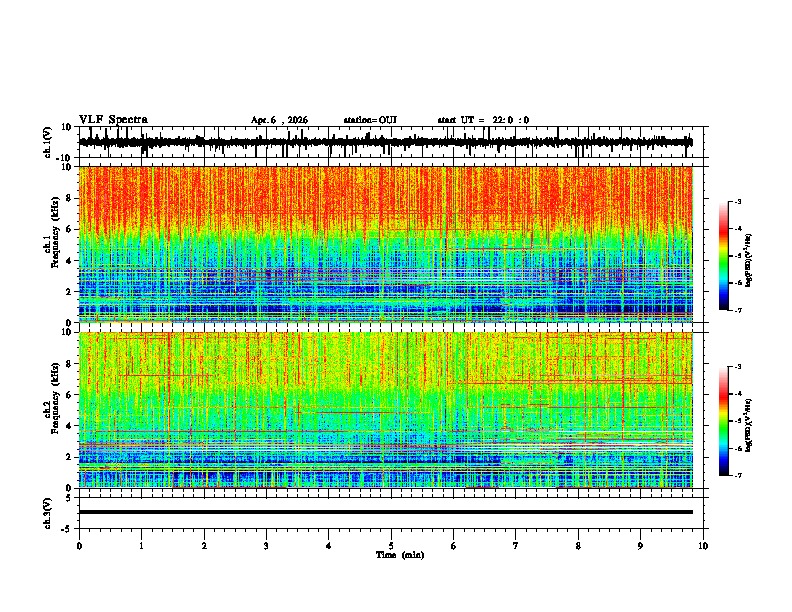Click the ch.3(V) axis label
The width and height of the screenshot is (792, 612).
click(x=48, y=513)
